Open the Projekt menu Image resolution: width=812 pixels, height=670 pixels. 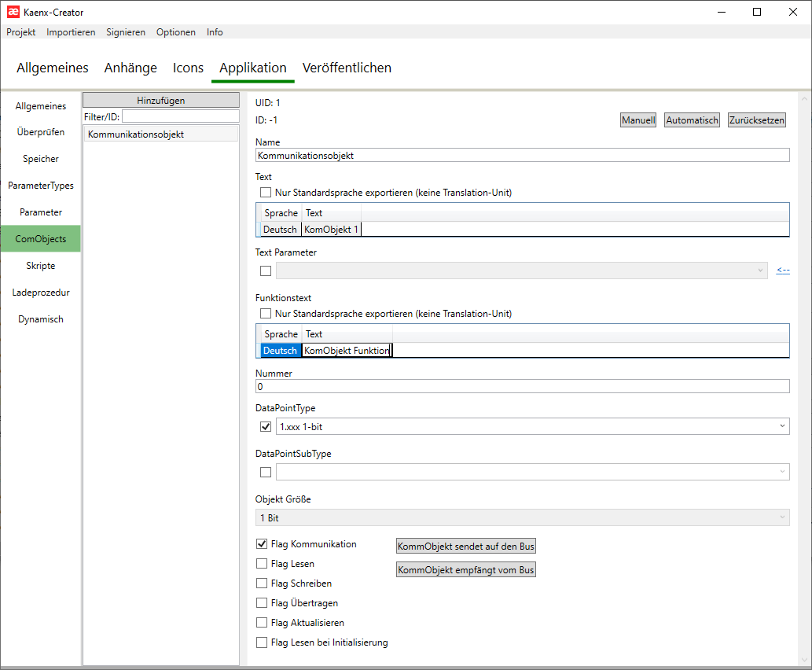tap(20, 32)
